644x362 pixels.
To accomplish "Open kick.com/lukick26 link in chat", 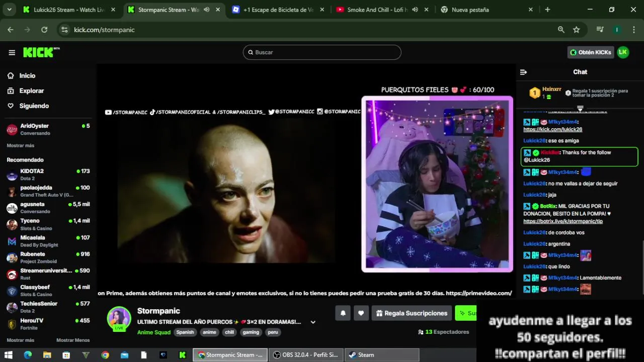I will 553,129.
